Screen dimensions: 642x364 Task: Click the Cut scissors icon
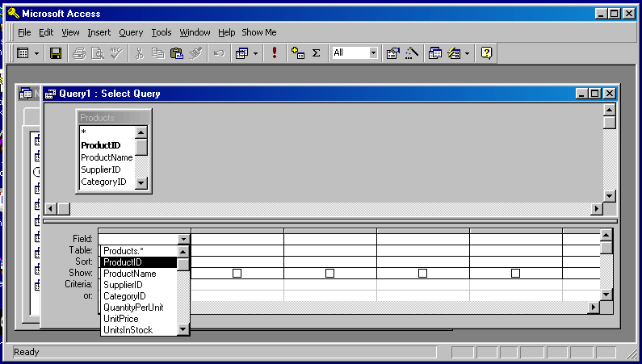pos(139,53)
